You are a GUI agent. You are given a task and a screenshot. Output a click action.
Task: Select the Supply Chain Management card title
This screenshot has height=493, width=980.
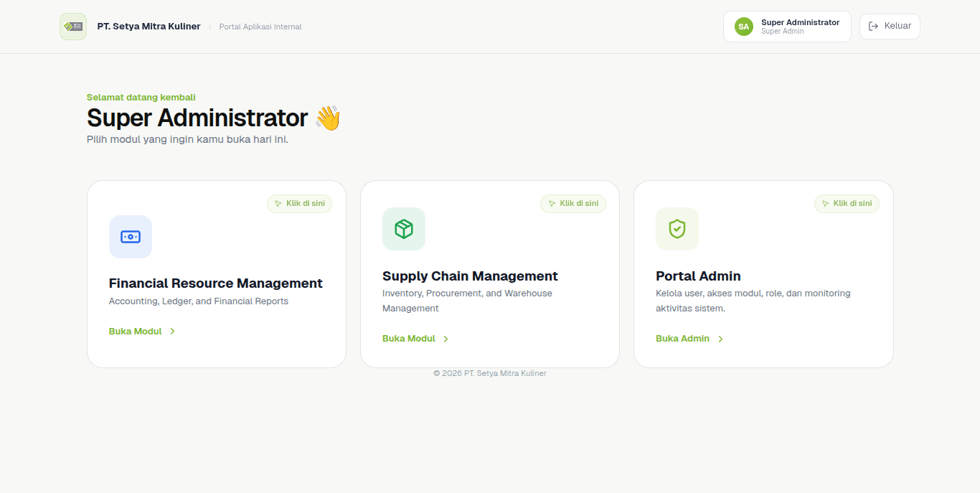tap(470, 276)
